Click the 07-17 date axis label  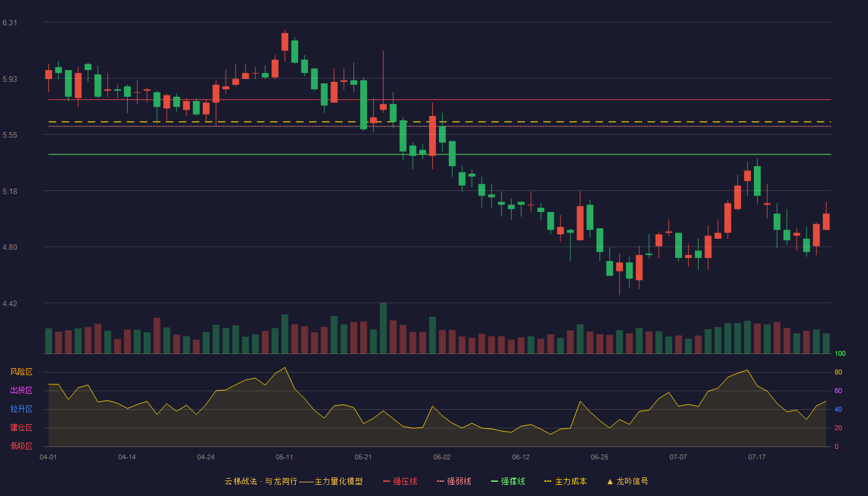coord(757,457)
